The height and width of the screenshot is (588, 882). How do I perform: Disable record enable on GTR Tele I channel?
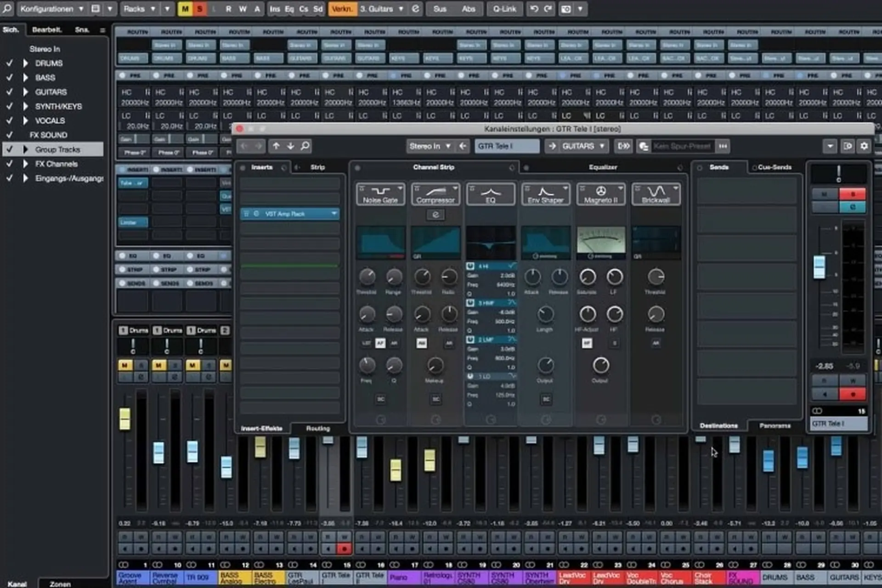click(x=852, y=394)
